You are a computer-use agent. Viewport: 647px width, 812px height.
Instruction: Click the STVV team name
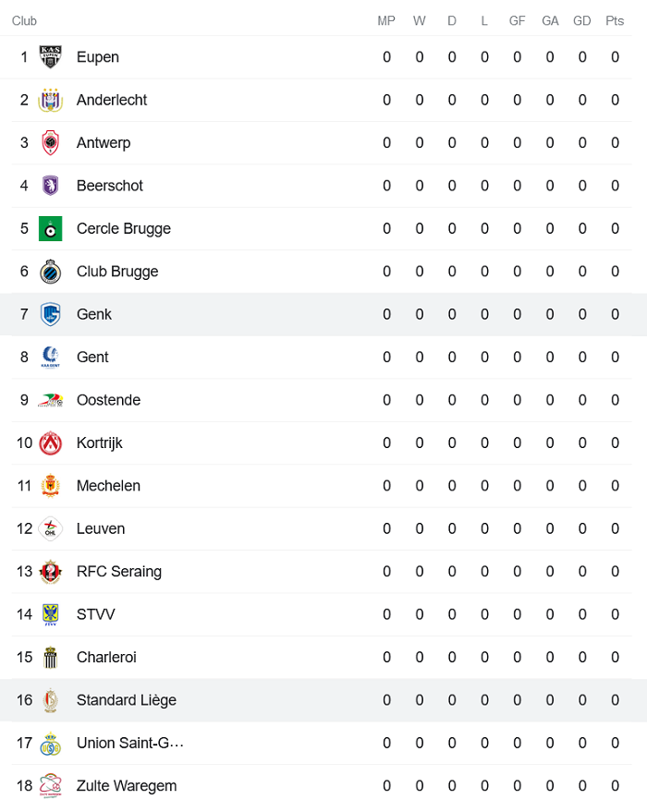click(96, 614)
